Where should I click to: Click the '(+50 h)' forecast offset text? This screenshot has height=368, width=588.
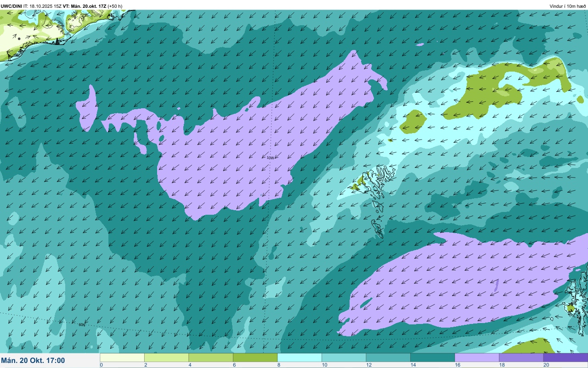(115, 6)
